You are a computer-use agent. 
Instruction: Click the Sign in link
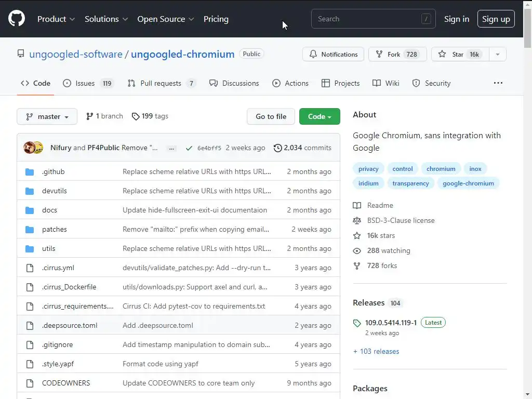(457, 19)
